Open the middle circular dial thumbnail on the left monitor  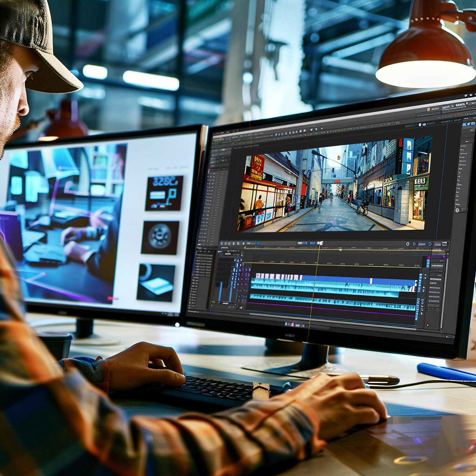(160, 237)
